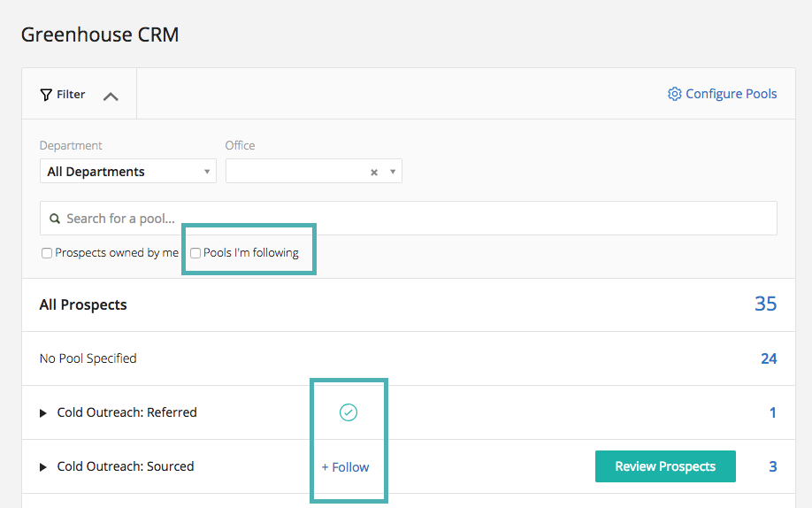Open the Cold Outreach: Sourced count 3

click(773, 466)
